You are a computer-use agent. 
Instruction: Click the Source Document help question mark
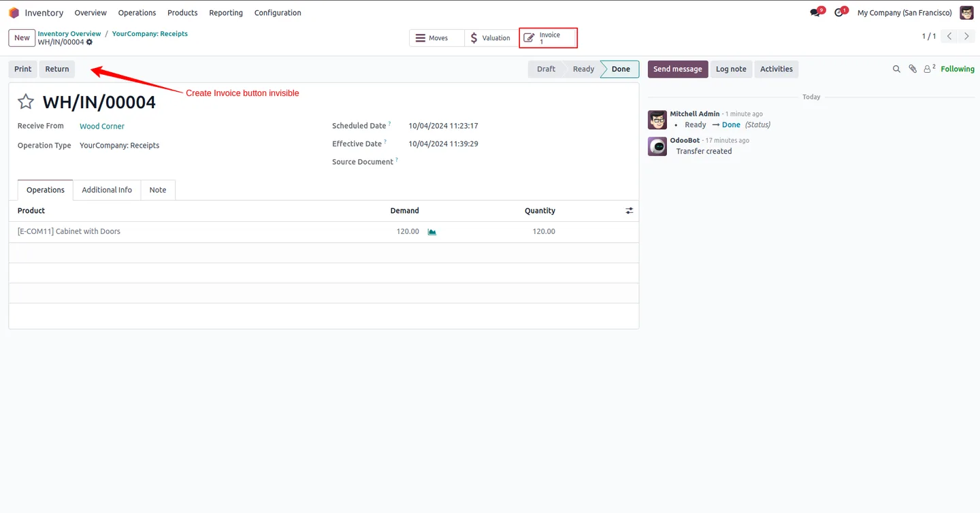tap(397, 160)
